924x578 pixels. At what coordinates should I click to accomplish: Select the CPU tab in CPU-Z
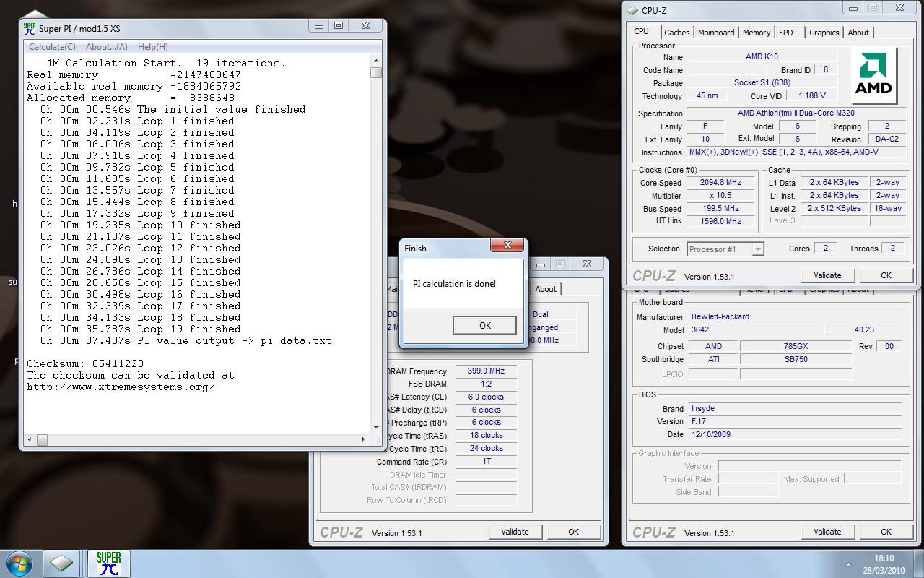click(642, 31)
